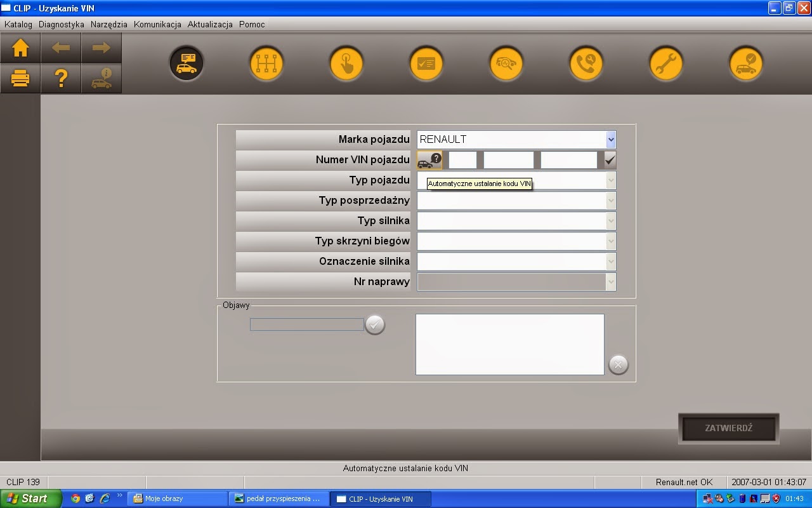The width and height of the screenshot is (812, 508).
Task: Click the CLIP 139 status bar text
Action: click(x=23, y=482)
